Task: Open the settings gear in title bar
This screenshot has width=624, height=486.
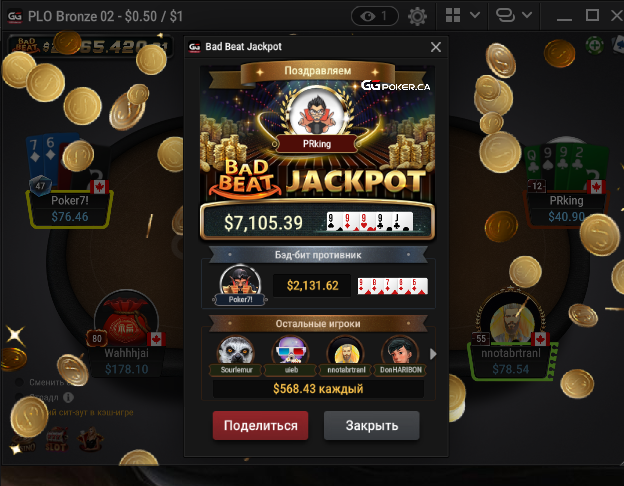Action: 417,16
